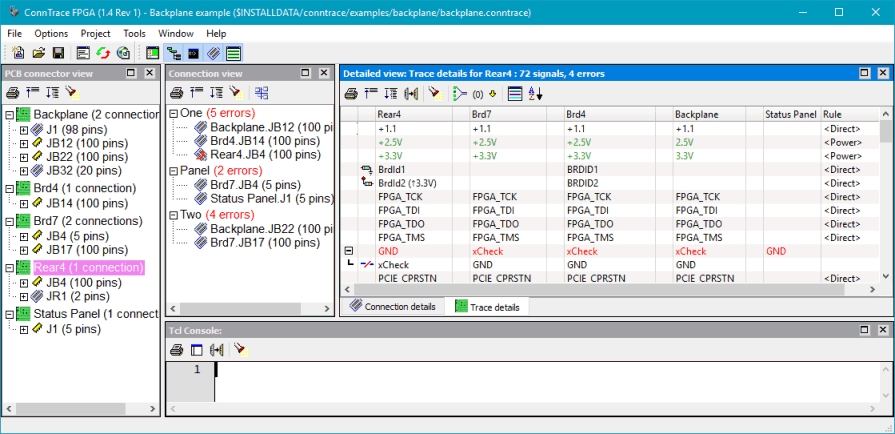The height and width of the screenshot is (434, 895).
Task: Toggle Tcl console panel toolbar button
Action: [193, 53]
